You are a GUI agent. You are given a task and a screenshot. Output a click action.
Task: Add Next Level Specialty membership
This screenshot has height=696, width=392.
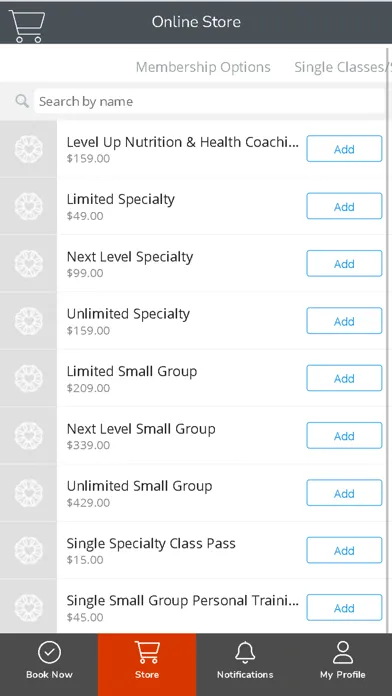pyautogui.click(x=344, y=263)
